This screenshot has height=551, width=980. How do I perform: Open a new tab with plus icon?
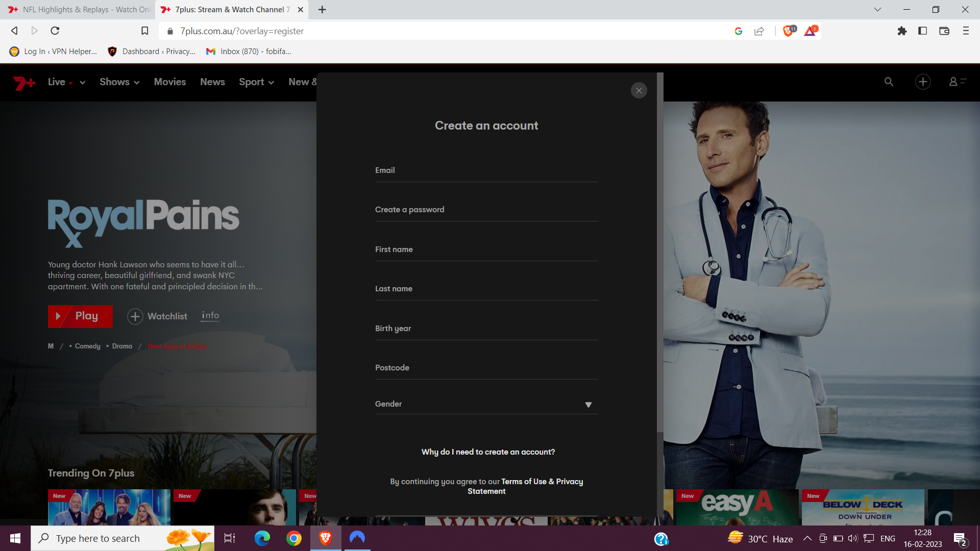pyautogui.click(x=322, y=10)
